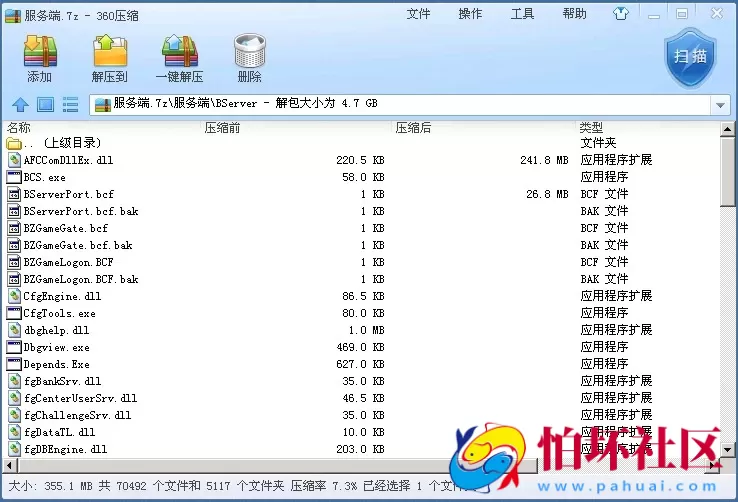The image size is (738, 502).
Task: Open the 帮助 menu
Action: [x=574, y=14]
